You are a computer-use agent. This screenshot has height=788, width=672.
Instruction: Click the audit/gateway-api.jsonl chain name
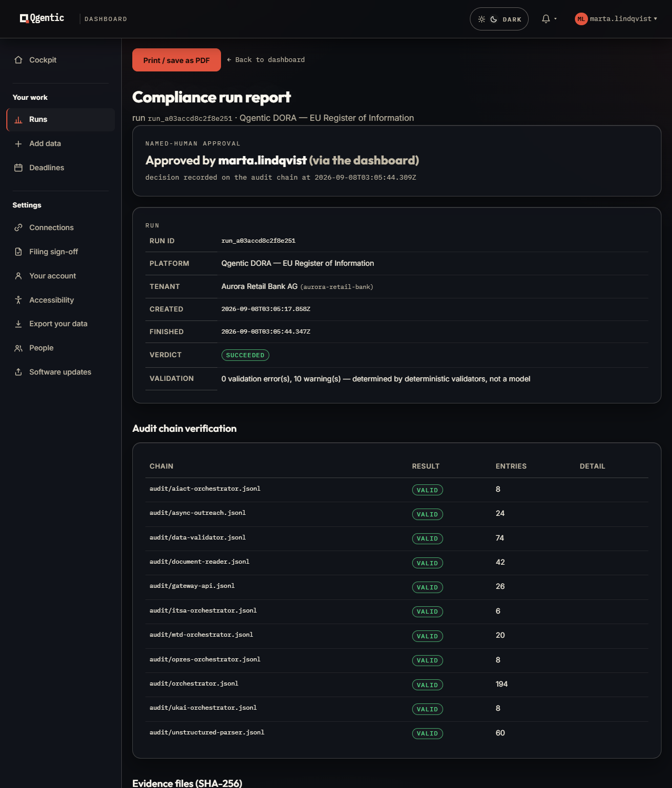click(x=192, y=586)
